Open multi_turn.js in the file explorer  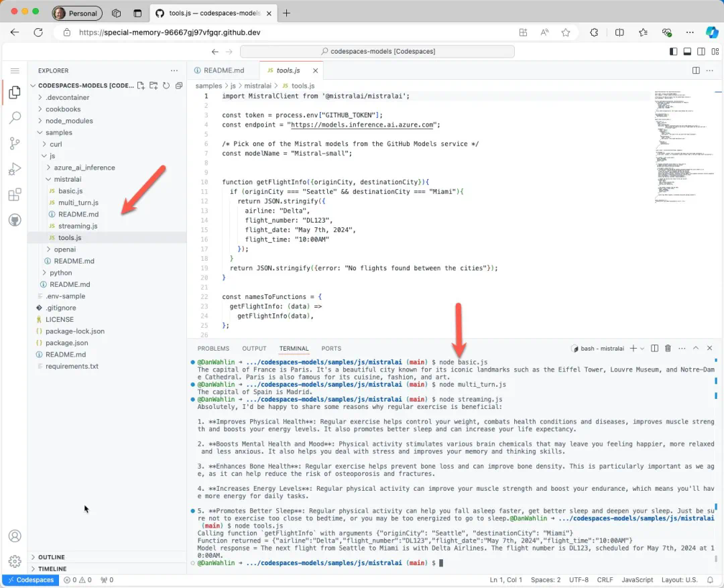click(78, 202)
